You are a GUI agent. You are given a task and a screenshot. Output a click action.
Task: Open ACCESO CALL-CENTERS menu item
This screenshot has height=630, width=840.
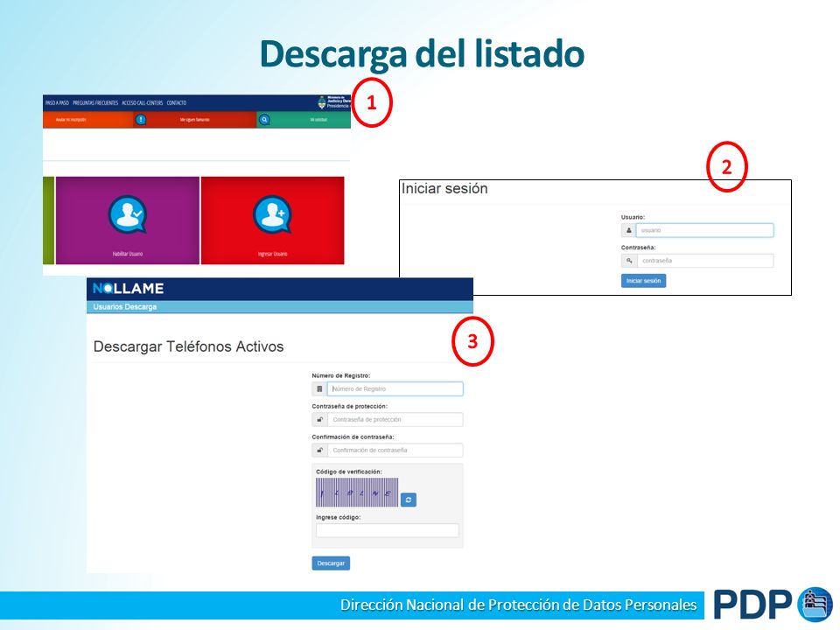pos(142,103)
